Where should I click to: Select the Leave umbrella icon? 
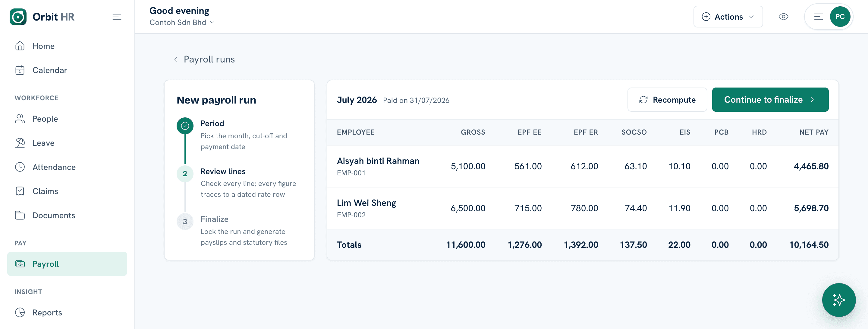pyautogui.click(x=20, y=143)
